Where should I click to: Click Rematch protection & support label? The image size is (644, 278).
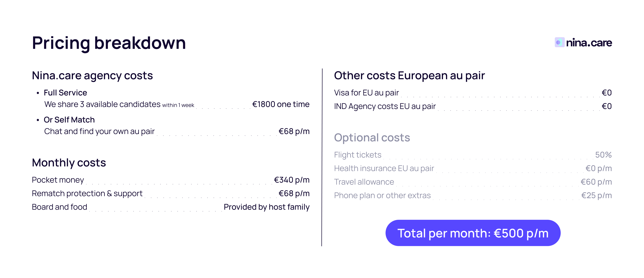(87, 194)
